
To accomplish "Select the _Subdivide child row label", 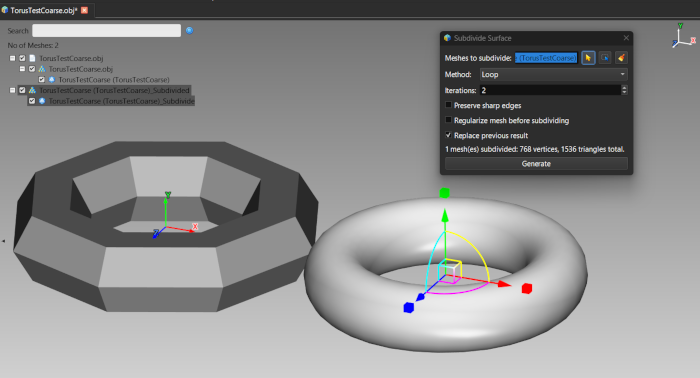I will click(x=121, y=101).
